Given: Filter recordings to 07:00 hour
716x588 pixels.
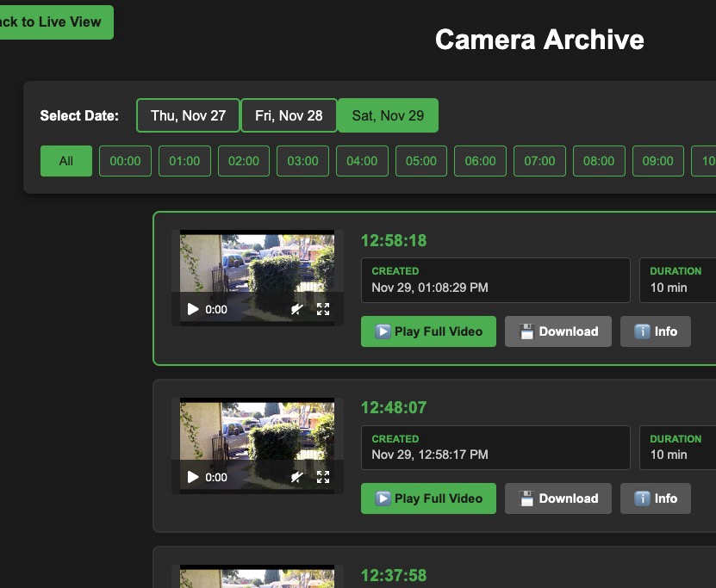Looking at the screenshot, I should point(539,161).
